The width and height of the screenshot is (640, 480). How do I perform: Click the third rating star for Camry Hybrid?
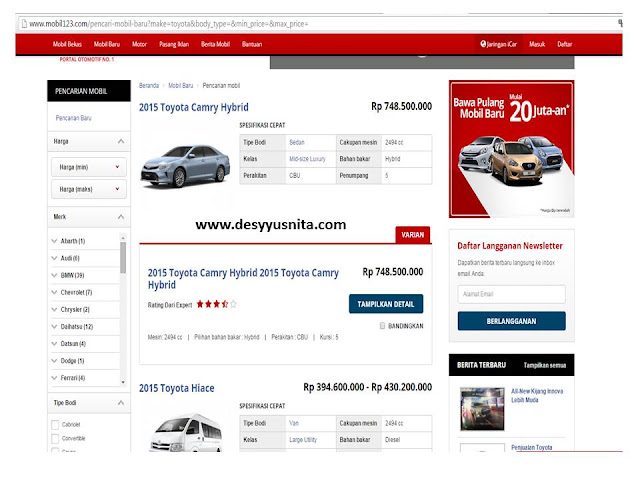click(216, 304)
